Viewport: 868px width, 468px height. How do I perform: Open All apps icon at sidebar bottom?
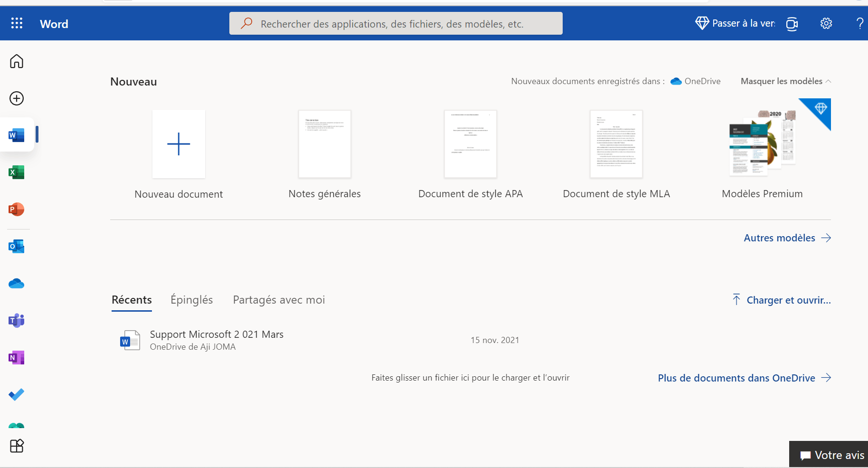17,446
